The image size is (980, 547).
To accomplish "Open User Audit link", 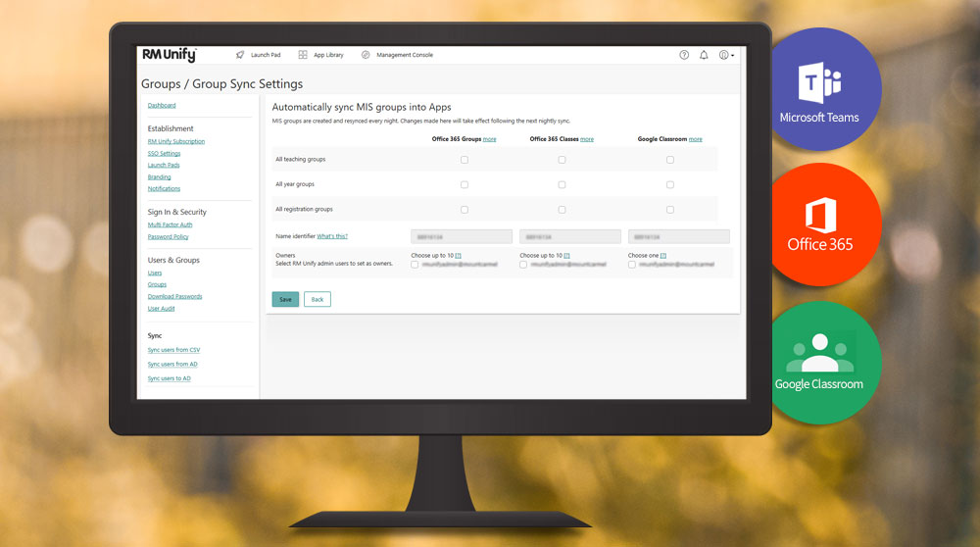I will 162,309.
